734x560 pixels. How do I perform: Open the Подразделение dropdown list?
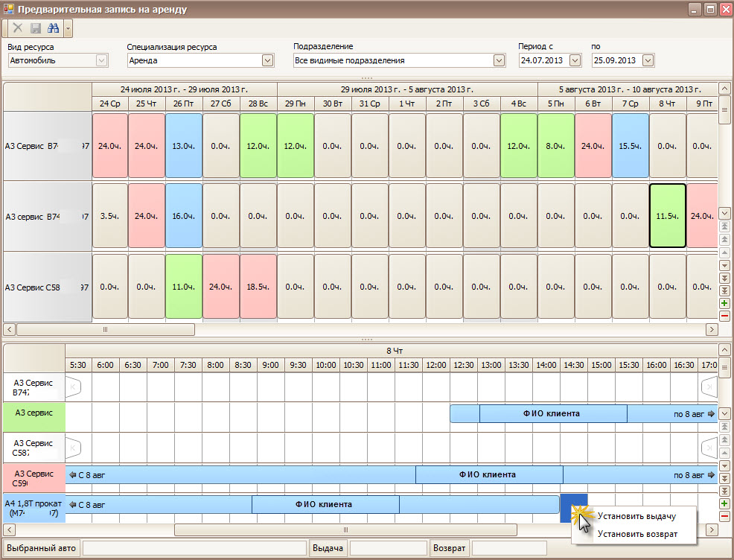(x=499, y=60)
